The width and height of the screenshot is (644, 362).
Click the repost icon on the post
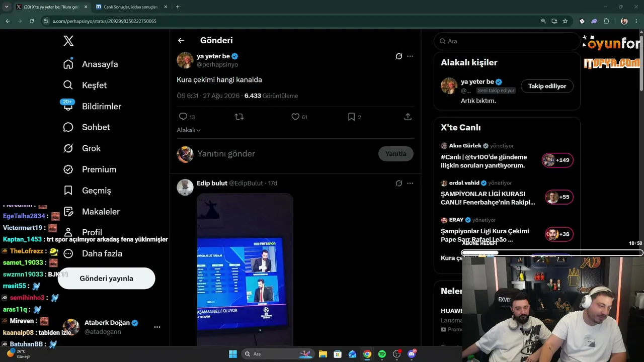(239, 117)
